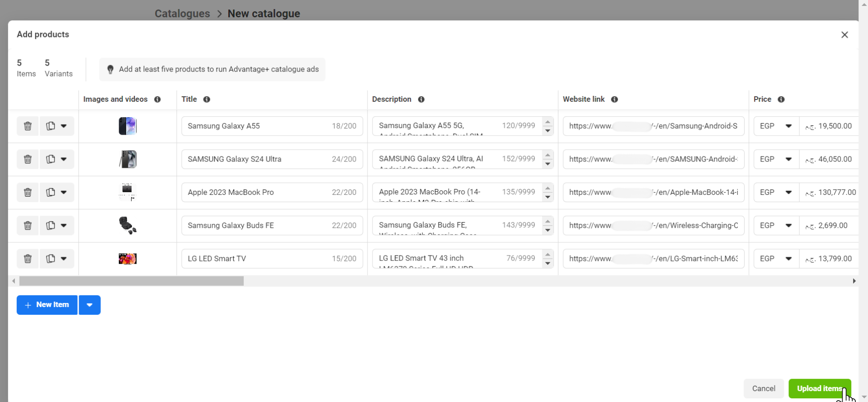The height and width of the screenshot is (402, 868).
Task: Open LG LED Smart TV product image
Action: point(127,259)
